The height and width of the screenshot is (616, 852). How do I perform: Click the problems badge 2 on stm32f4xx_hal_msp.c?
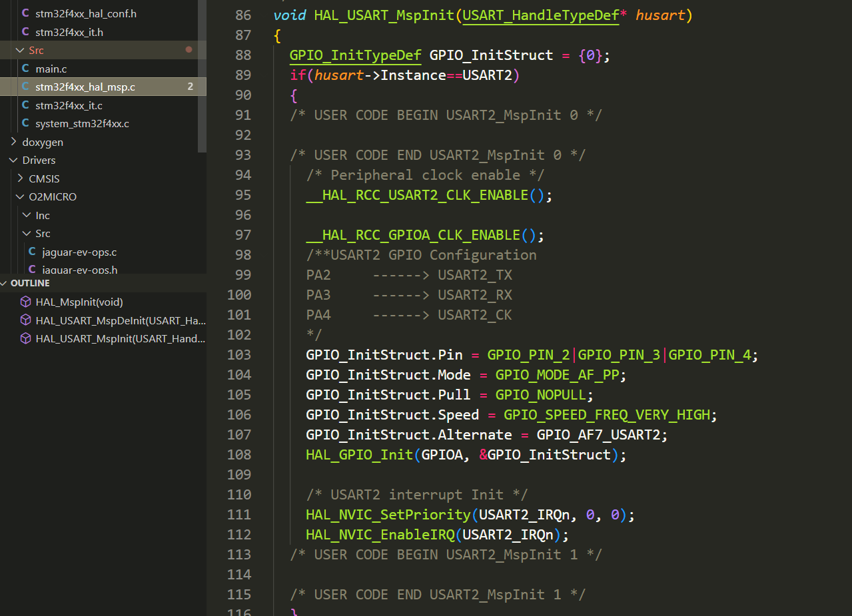point(190,87)
